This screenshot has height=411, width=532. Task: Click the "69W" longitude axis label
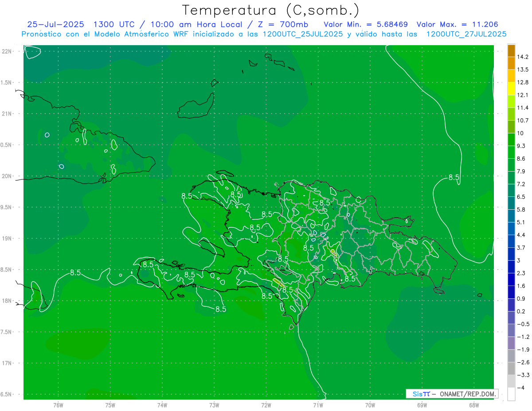pyautogui.click(x=422, y=405)
